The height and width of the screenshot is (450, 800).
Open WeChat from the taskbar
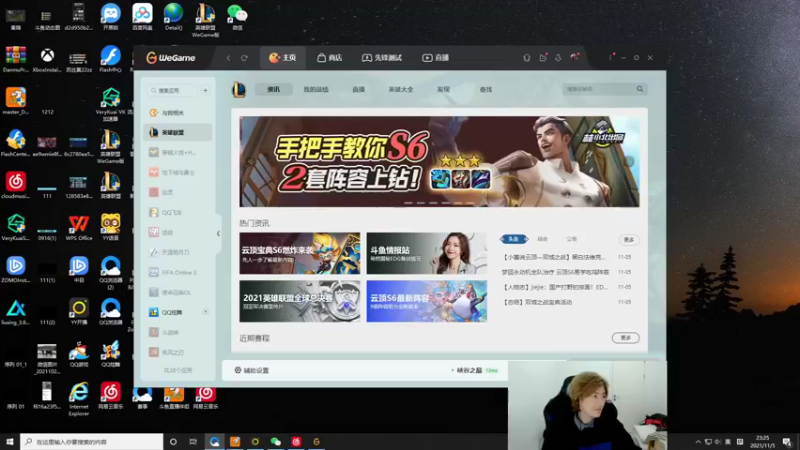click(276, 442)
